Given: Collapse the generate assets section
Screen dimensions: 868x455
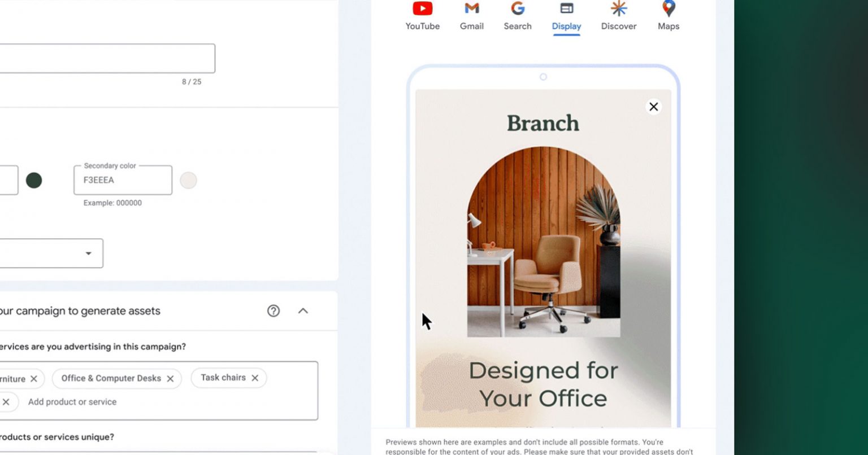Looking at the screenshot, I should pyautogui.click(x=303, y=310).
